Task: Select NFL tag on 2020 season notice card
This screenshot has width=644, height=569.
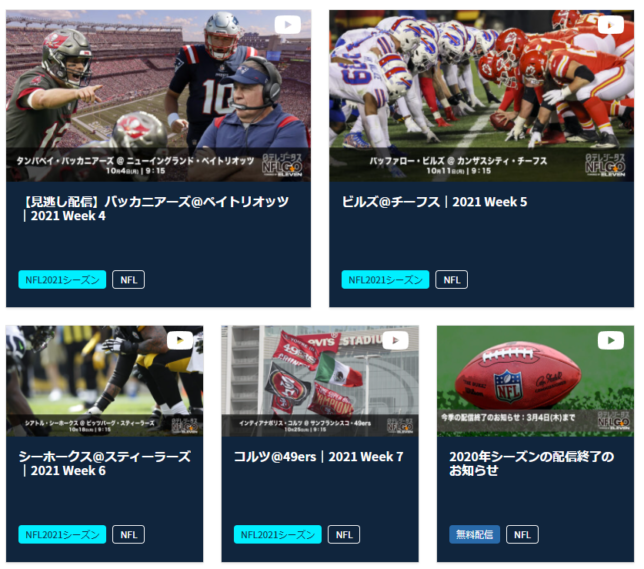Action: [x=522, y=534]
